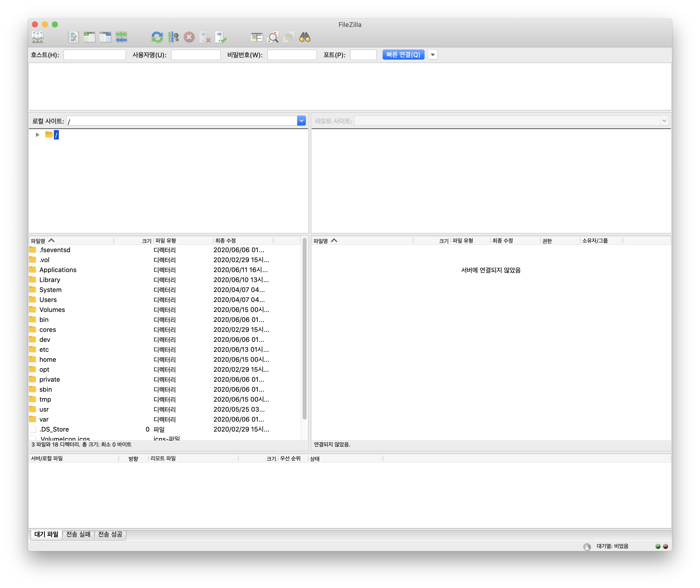
Task: Open directory comparison icon
Action: [257, 37]
